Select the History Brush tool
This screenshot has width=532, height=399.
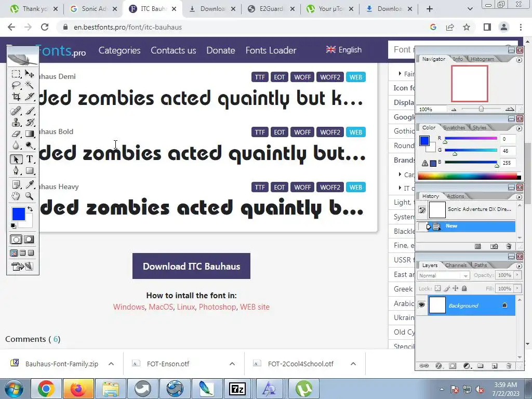30,122
